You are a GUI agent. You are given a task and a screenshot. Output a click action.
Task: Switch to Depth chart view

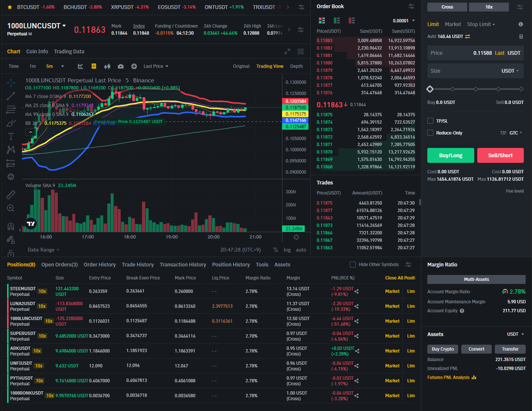coord(297,66)
